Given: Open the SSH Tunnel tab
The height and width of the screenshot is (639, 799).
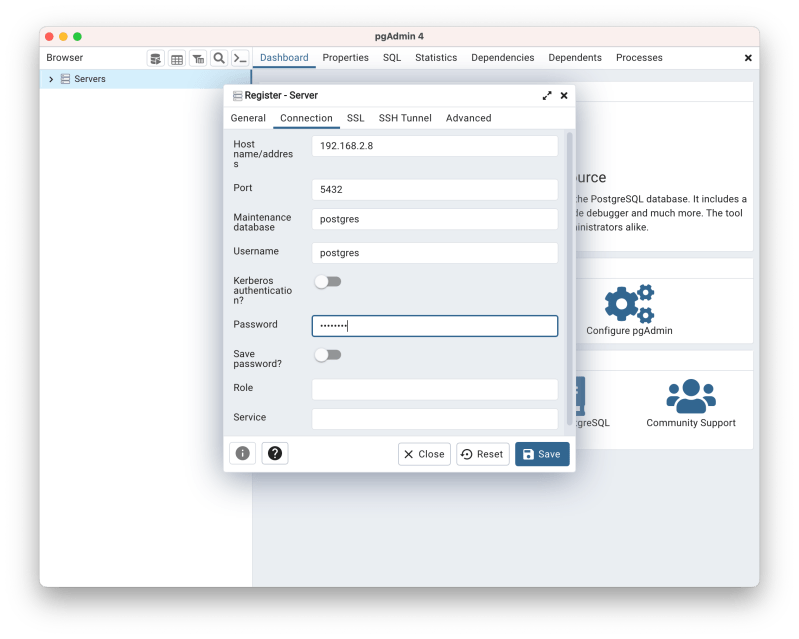Looking at the screenshot, I should click(405, 118).
